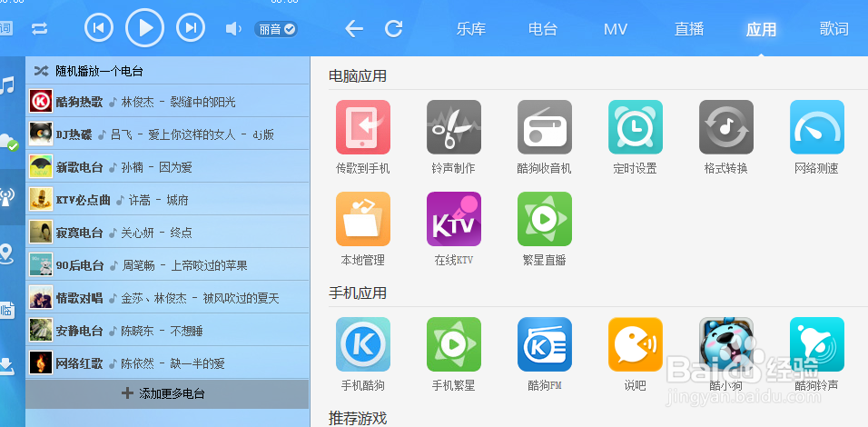Open the 繁星直播 live app

click(544, 219)
